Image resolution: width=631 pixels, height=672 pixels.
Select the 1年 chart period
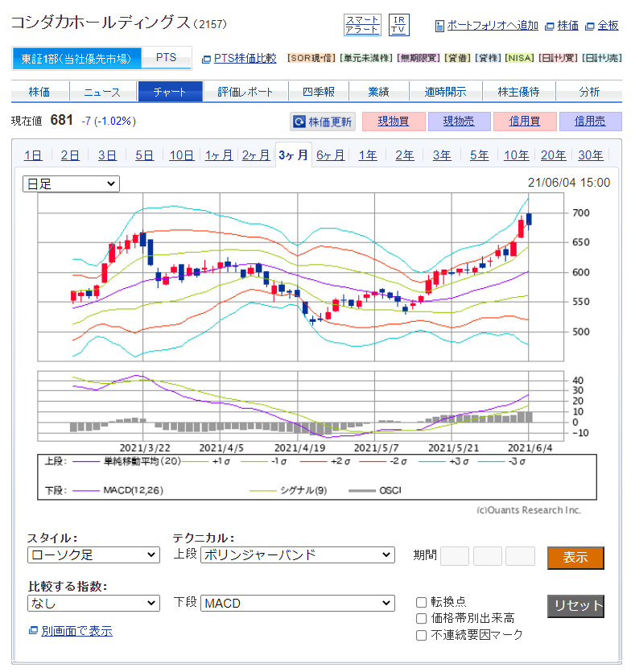(x=368, y=155)
